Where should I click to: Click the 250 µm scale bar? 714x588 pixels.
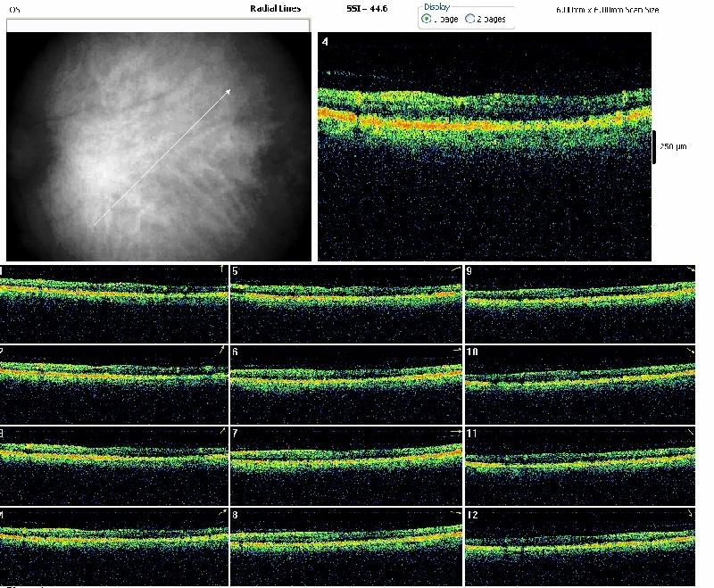point(654,146)
